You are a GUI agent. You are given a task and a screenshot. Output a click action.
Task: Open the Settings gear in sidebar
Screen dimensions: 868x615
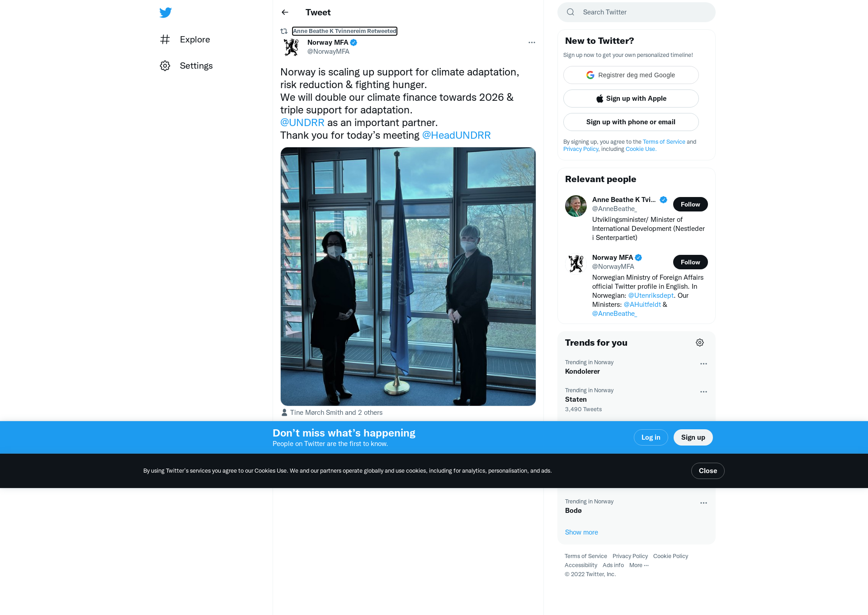pyautogui.click(x=165, y=66)
